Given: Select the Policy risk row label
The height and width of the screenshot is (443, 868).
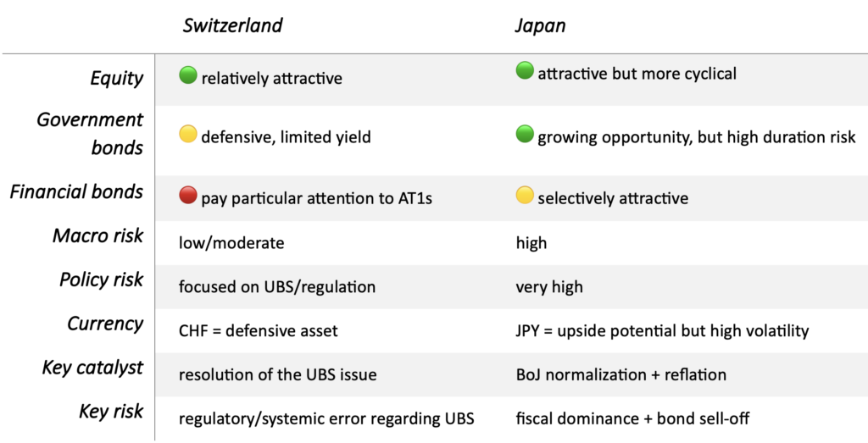Looking at the screenshot, I should (x=102, y=280).
